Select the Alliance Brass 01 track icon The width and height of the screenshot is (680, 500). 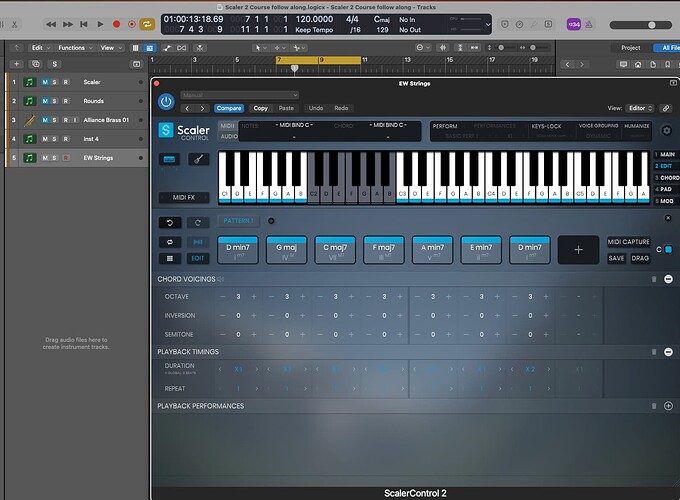coord(29,120)
